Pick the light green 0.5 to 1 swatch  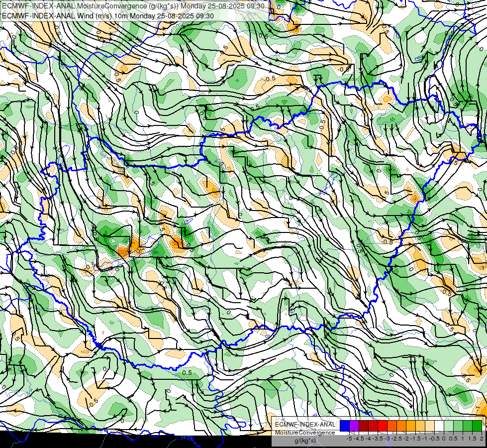pyautogui.click(x=458, y=426)
